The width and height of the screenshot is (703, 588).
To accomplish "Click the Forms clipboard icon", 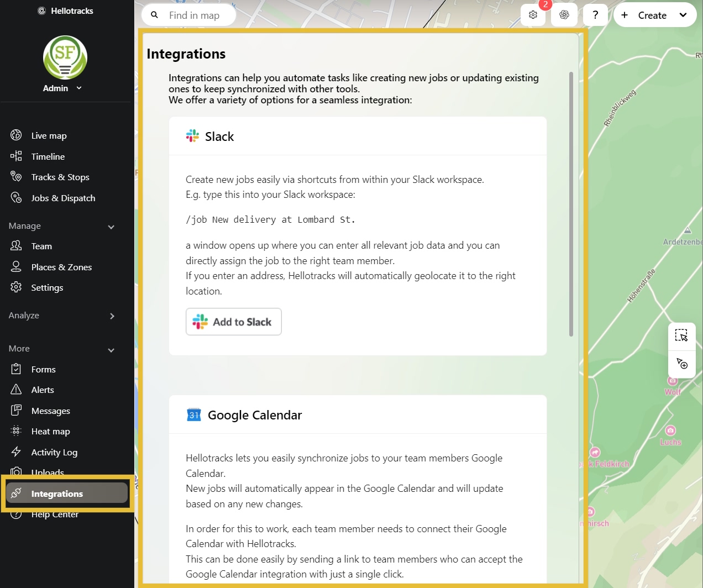I will [x=16, y=369].
